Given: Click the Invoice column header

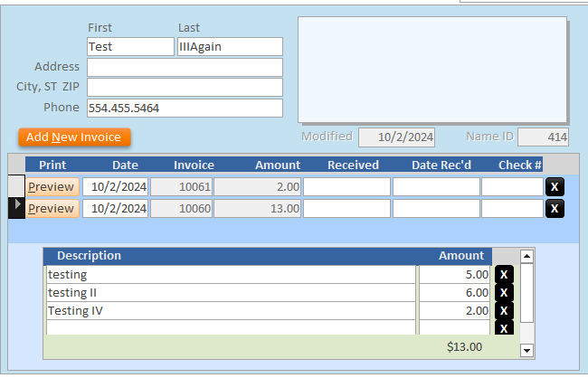Looking at the screenshot, I should coord(194,165).
